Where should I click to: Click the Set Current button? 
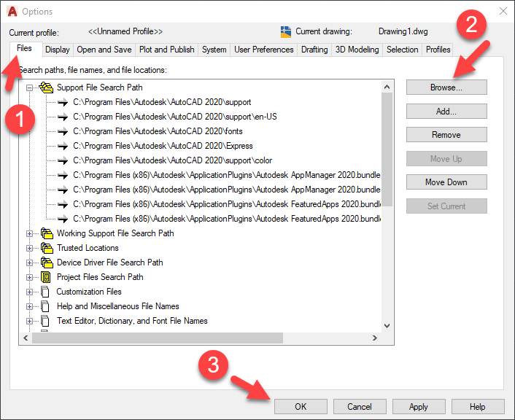click(446, 206)
